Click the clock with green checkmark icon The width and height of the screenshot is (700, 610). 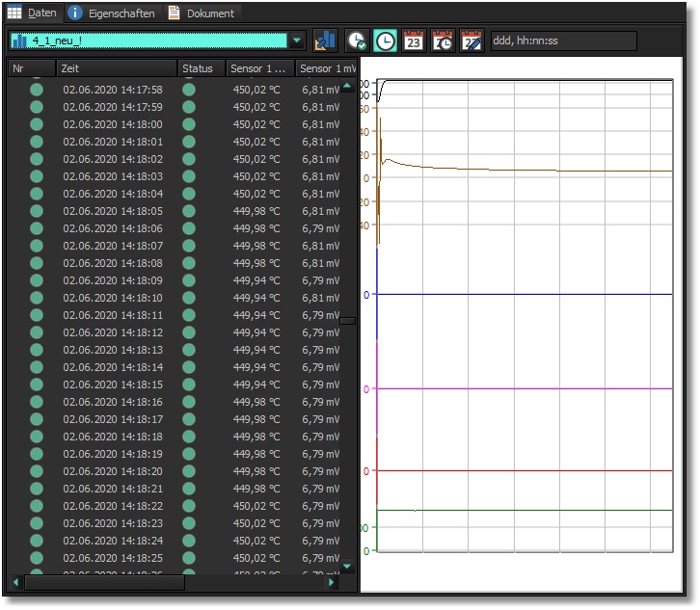(356, 41)
